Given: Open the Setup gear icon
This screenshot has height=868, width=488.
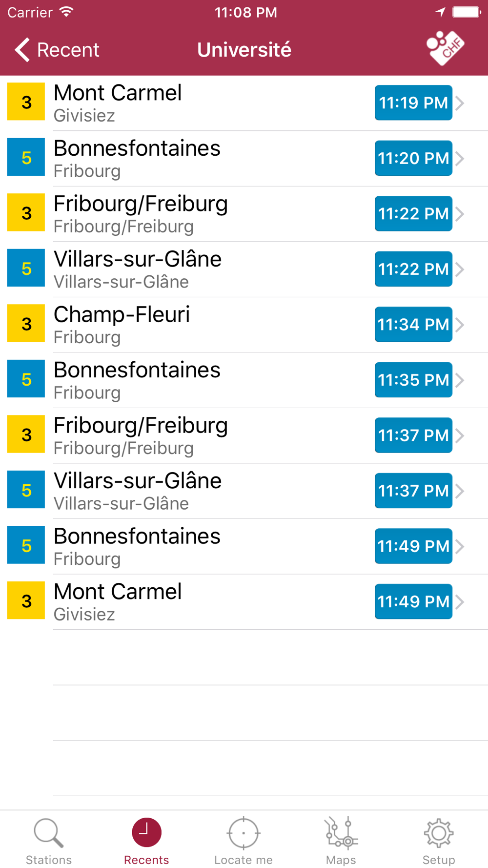Looking at the screenshot, I should [438, 833].
